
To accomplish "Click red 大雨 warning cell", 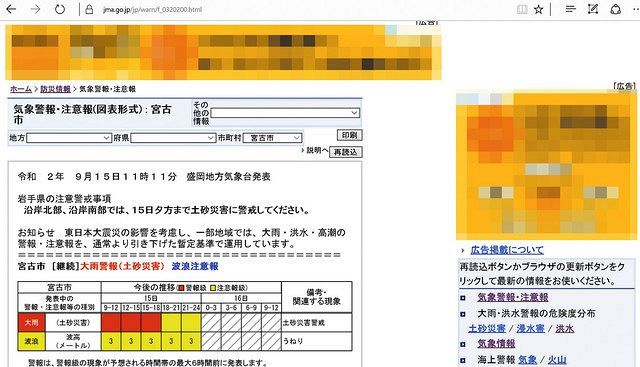I will tap(31, 323).
